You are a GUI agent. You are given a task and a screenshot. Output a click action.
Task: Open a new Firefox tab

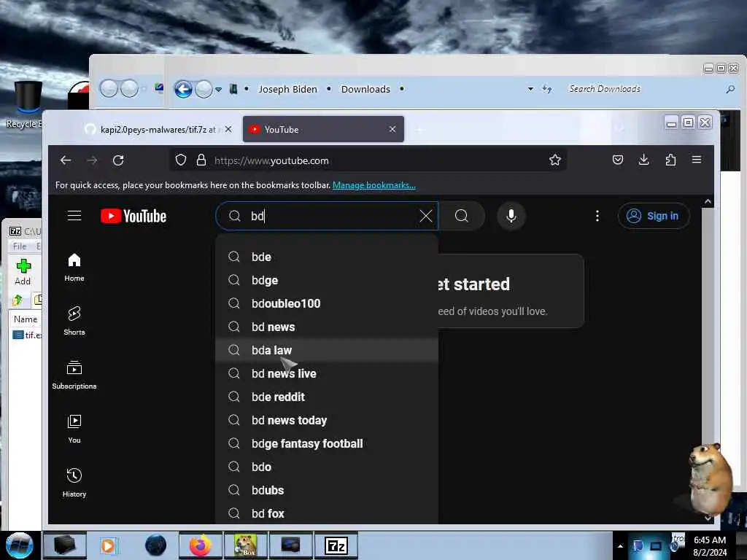pos(419,130)
